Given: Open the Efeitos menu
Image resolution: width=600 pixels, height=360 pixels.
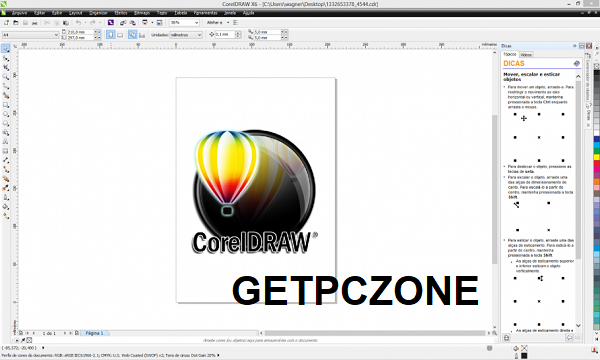Looking at the screenshot, I should tap(121, 13).
